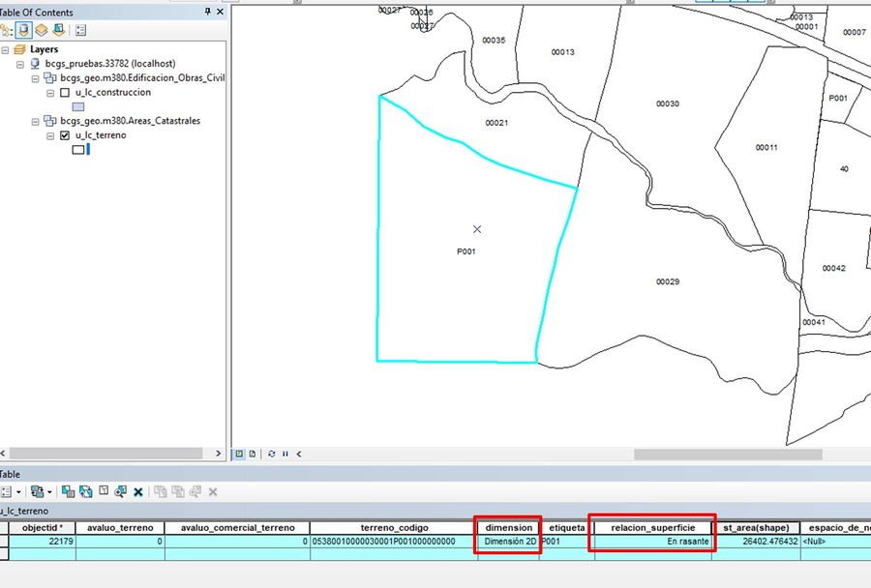
Task: Switch to List By Drawing Order view
Action: pyautogui.click(x=5, y=30)
